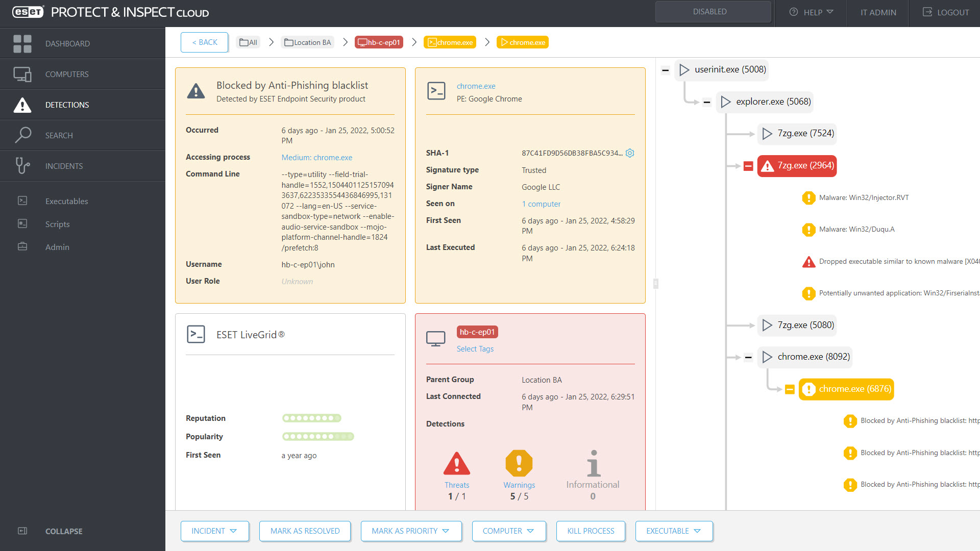Collapse the chrome.exe (6876) detections node
The height and width of the screenshot is (551, 980).
(790, 389)
